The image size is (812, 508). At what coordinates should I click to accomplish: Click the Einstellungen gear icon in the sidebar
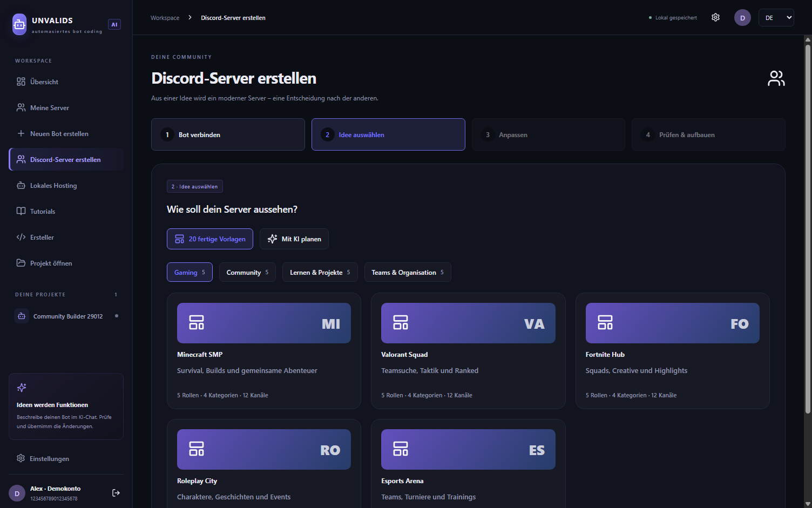21,458
